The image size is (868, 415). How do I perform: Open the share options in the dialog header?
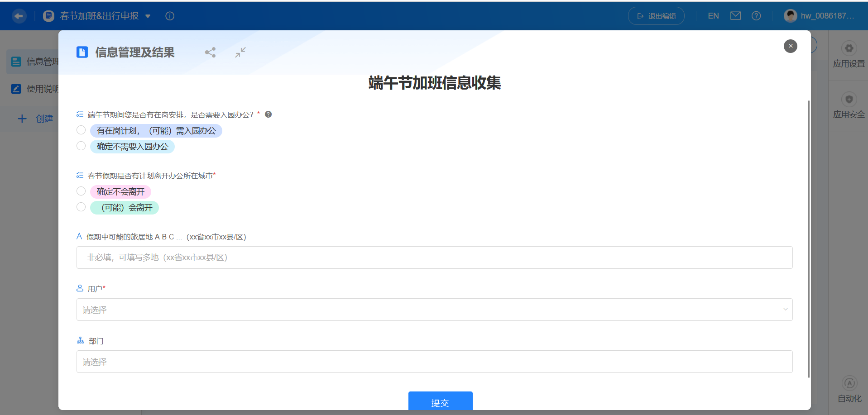point(210,52)
